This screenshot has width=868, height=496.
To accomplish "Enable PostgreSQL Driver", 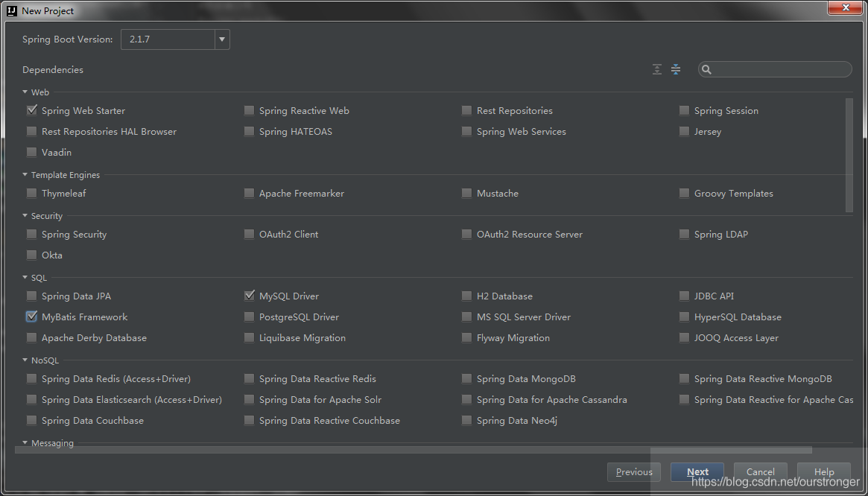I will (249, 317).
